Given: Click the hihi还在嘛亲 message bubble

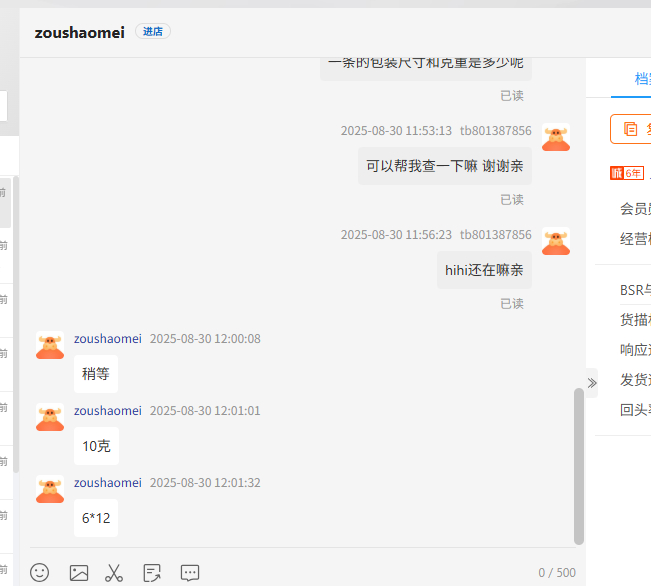Looking at the screenshot, I should 484,270.
